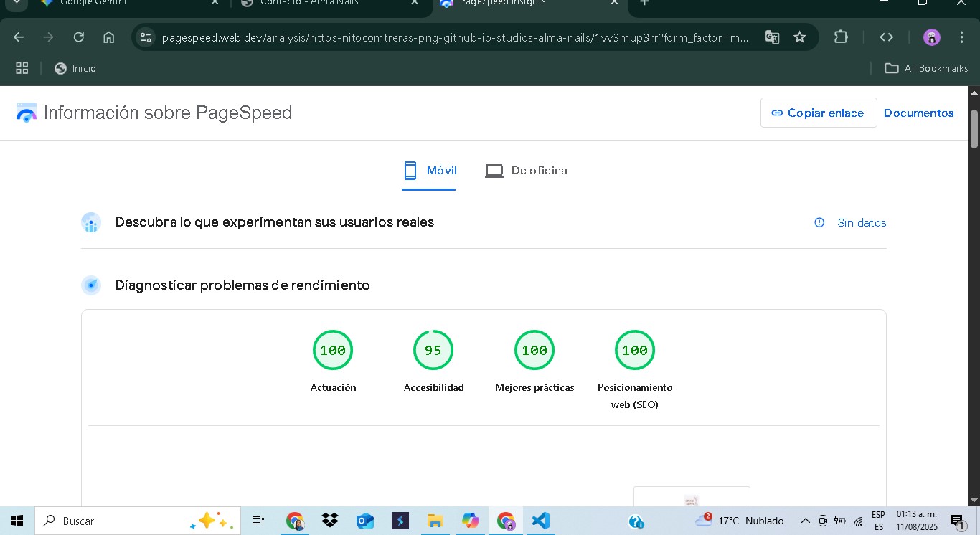View site information icon in address bar

click(x=146, y=37)
